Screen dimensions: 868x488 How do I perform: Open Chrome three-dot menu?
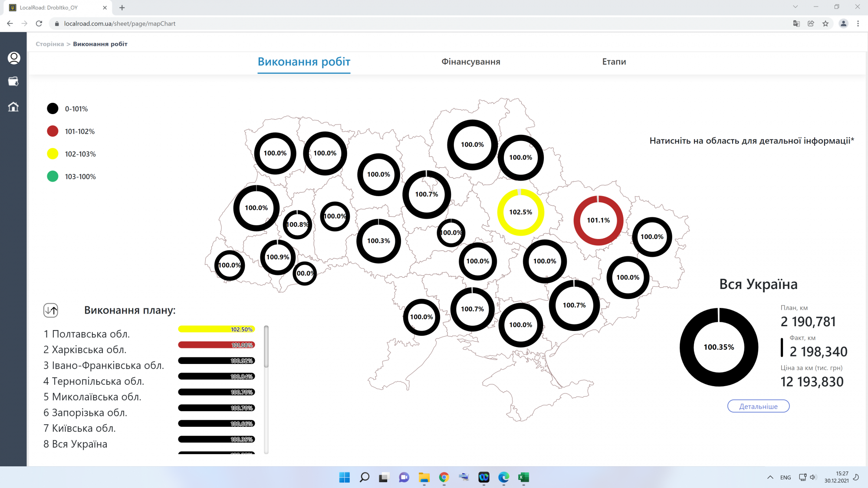(x=858, y=23)
